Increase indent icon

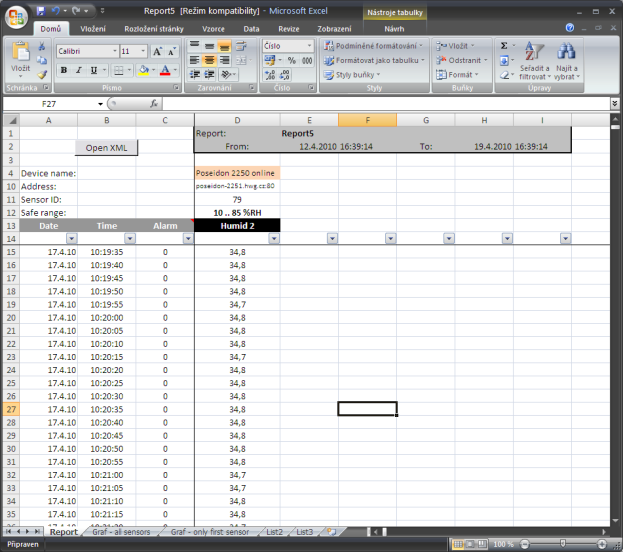[209, 74]
